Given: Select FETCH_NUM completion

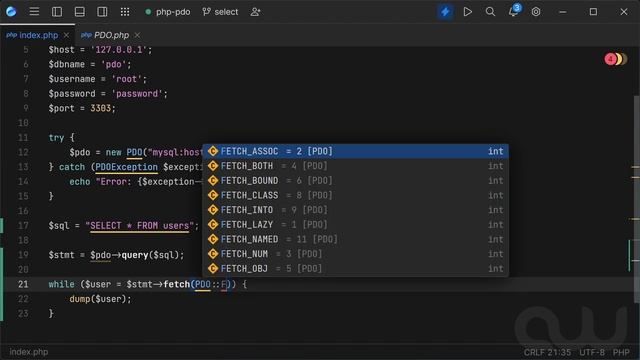Looking at the screenshot, I should [x=356, y=254].
